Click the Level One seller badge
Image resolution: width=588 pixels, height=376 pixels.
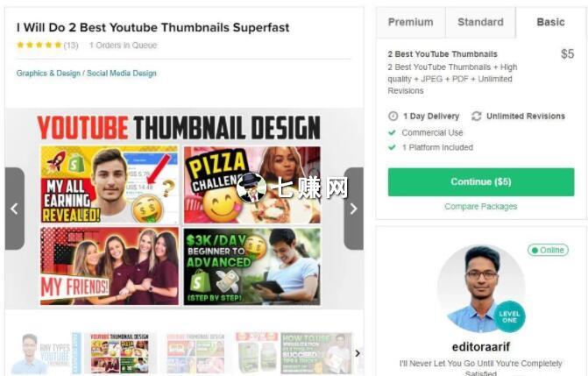coord(509,316)
